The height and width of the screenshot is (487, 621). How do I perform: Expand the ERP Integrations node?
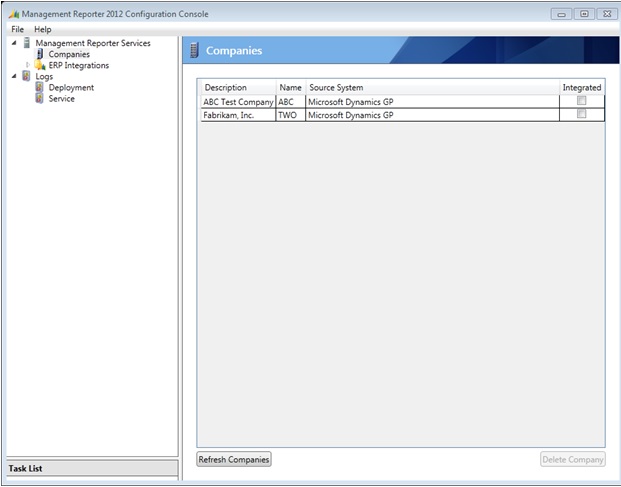(28, 65)
